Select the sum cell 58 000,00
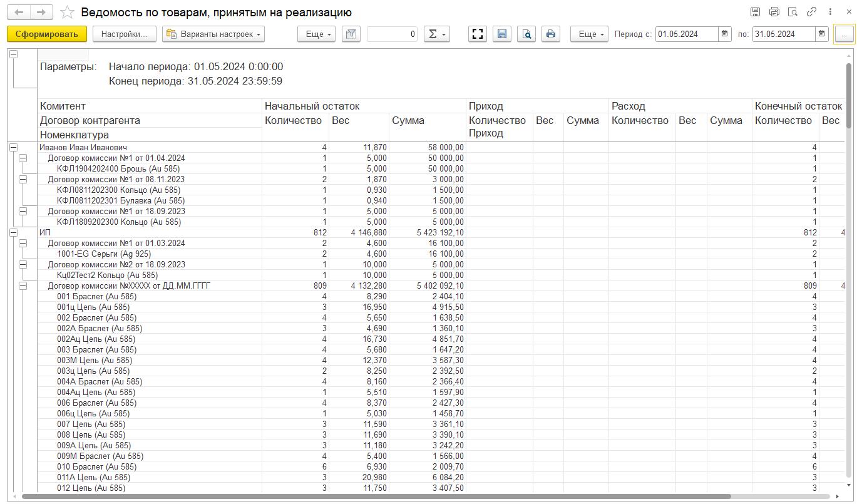The image size is (857, 504). (x=428, y=147)
